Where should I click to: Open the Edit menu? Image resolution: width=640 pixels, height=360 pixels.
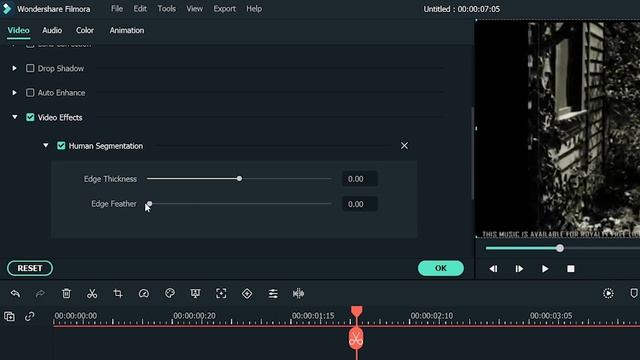(140, 9)
